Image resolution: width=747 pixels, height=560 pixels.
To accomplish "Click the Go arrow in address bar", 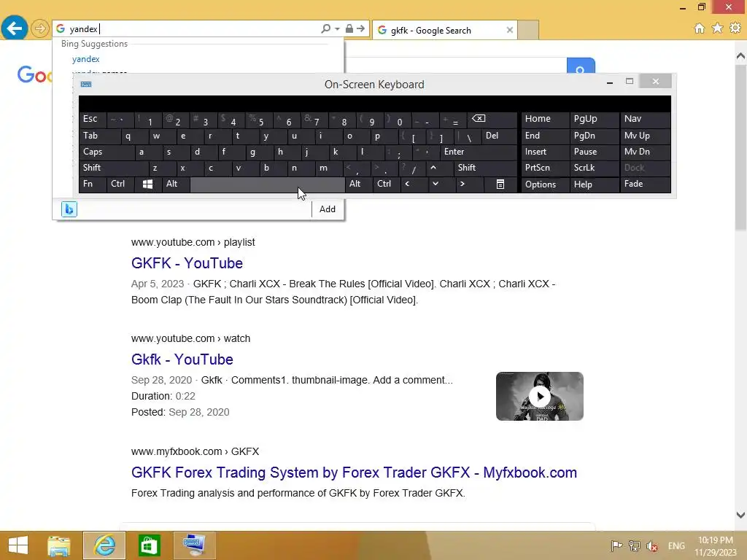I will (x=360, y=28).
